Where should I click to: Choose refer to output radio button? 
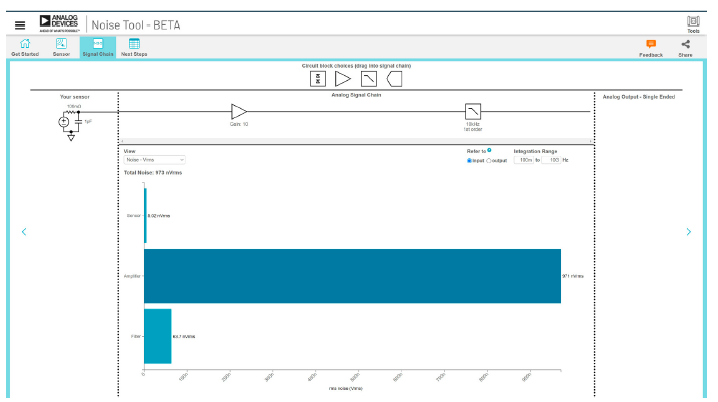pyautogui.click(x=489, y=160)
